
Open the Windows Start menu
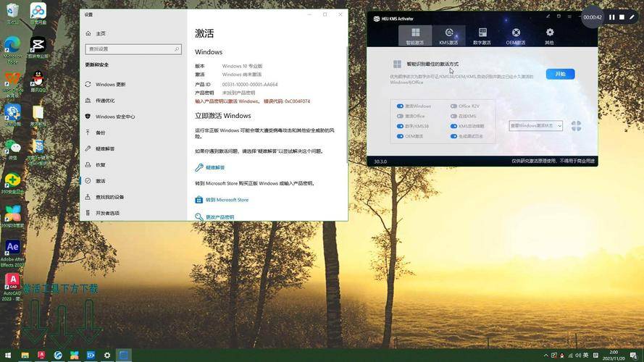pyautogui.click(x=8, y=355)
